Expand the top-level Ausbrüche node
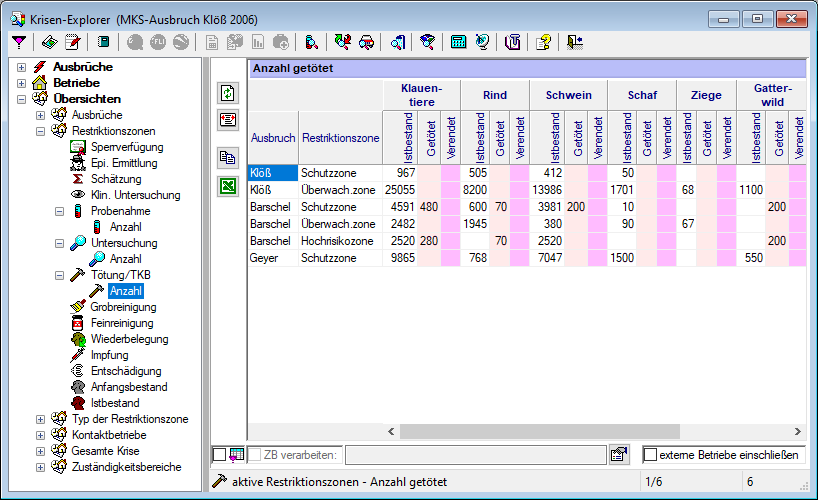The width and height of the screenshot is (818, 500). [x=21, y=67]
